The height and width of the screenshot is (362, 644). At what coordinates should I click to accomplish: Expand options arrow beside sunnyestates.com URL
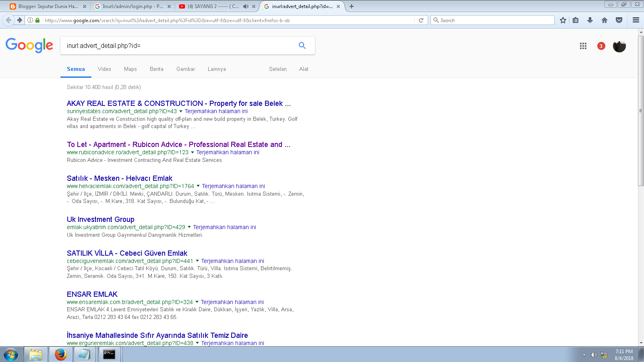click(181, 111)
